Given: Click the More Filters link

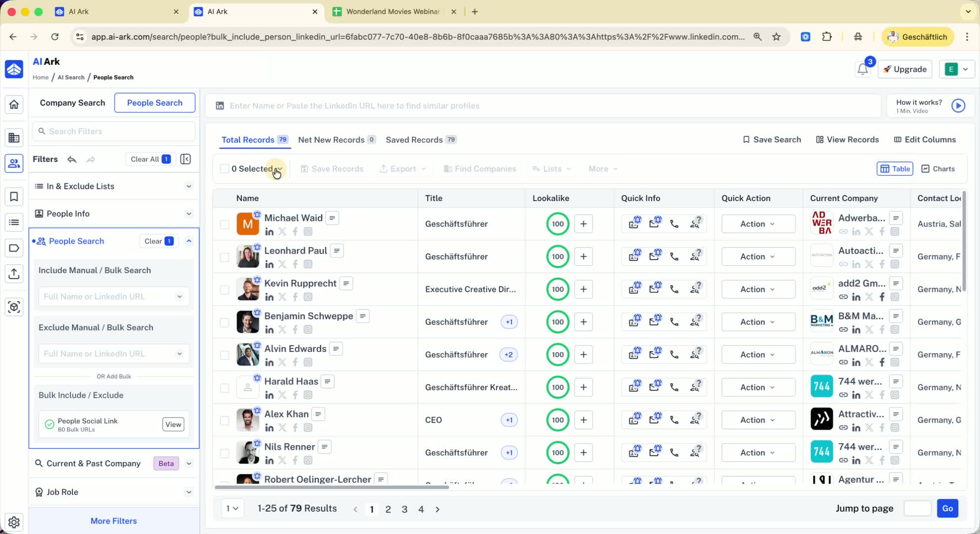Looking at the screenshot, I should (x=114, y=521).
